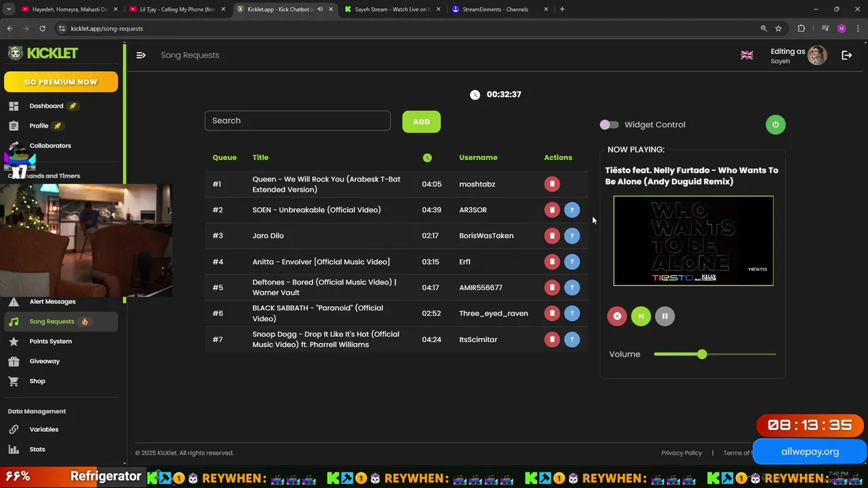Open Collaborators in sidebar
The image size is (868, 488).
click(50, 146)
